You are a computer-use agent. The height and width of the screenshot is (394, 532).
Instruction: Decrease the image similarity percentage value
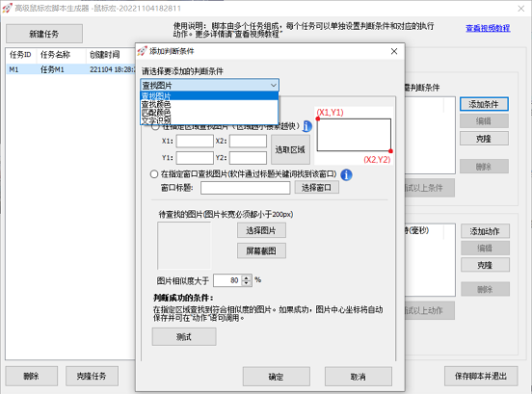[247, 283]
